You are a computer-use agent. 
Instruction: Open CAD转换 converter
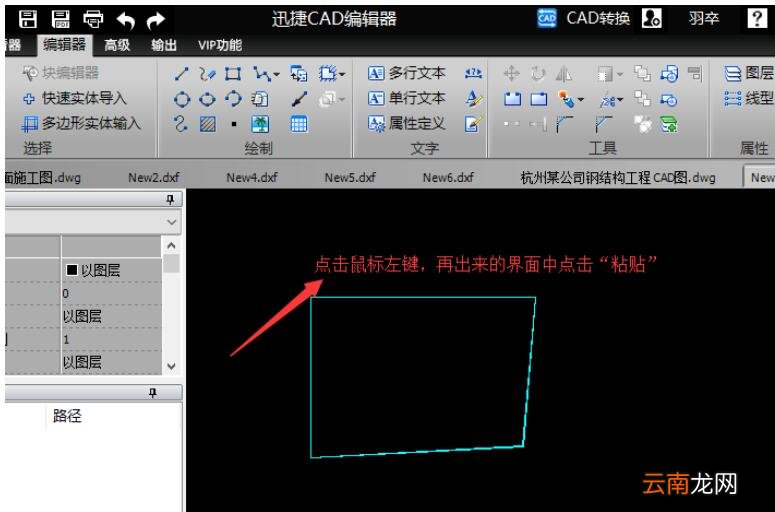[x=583, y=19]
